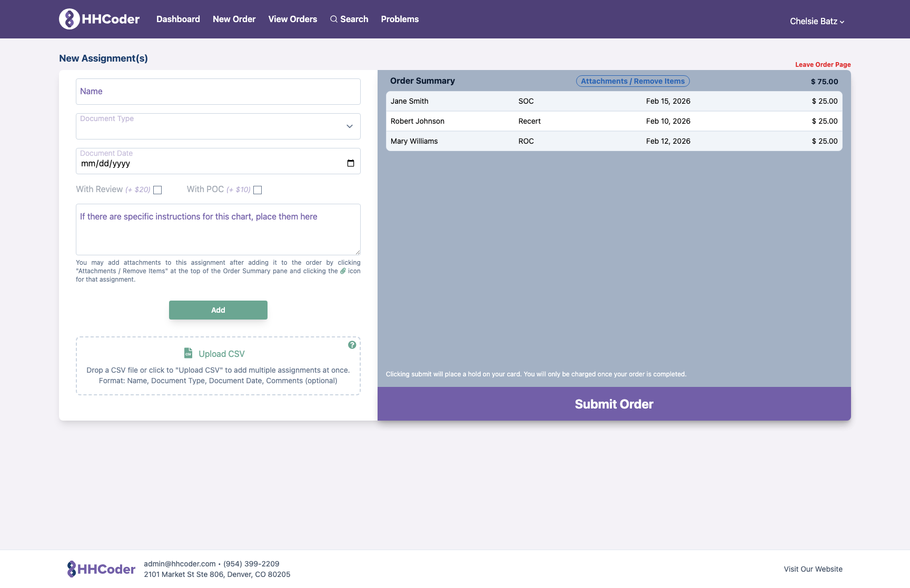The height and width of the screenshot is (588, 910).
Task: Click the magnifying glass search icon
Action: tap(334, 19)
